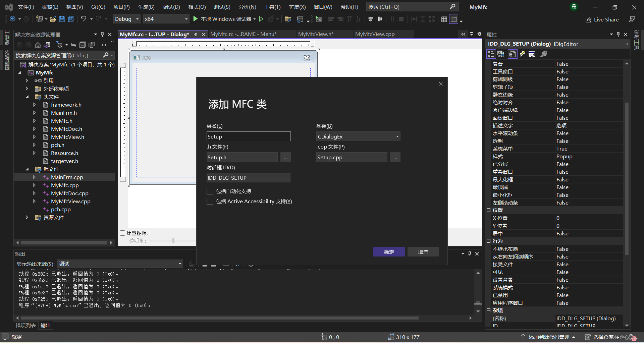The image size is (644, 343).
Task: Toggle the dialog editor grid icon
Action: click(444, 19)
